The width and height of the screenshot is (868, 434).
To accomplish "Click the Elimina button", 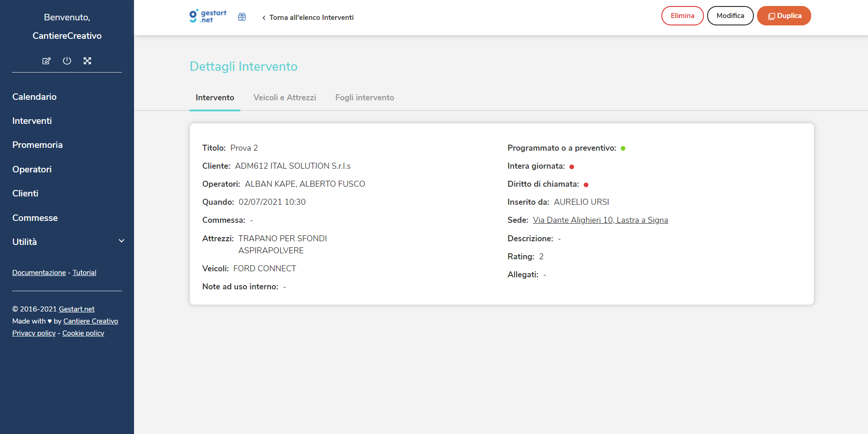I will pos(683,16).
